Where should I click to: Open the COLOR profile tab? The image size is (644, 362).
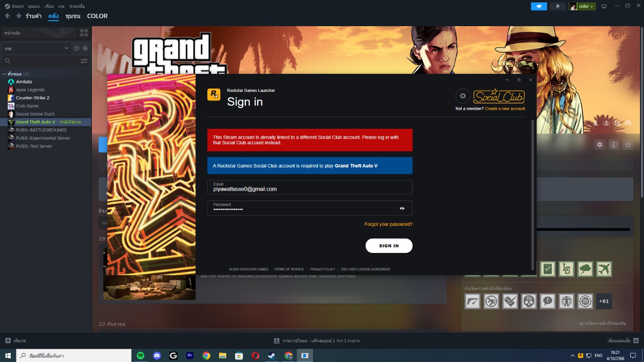point(97,16)
